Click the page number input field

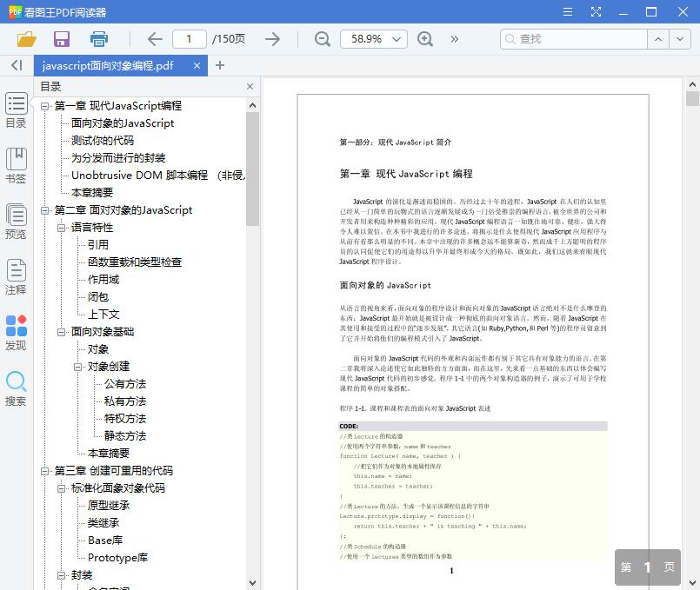190,39
